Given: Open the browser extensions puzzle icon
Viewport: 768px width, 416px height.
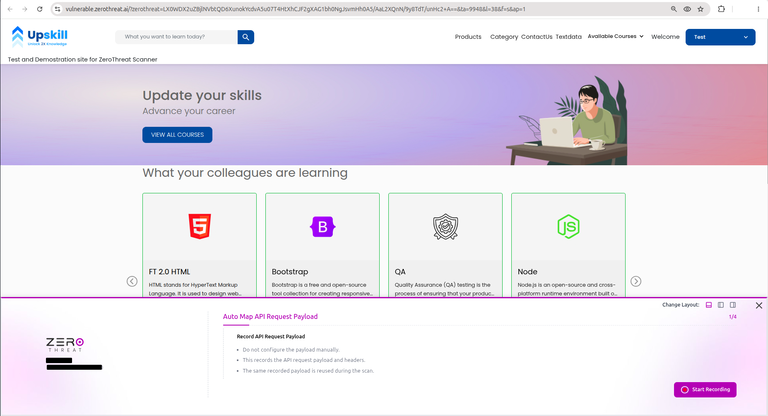Looking at the screenshot, I should point(721,9).
